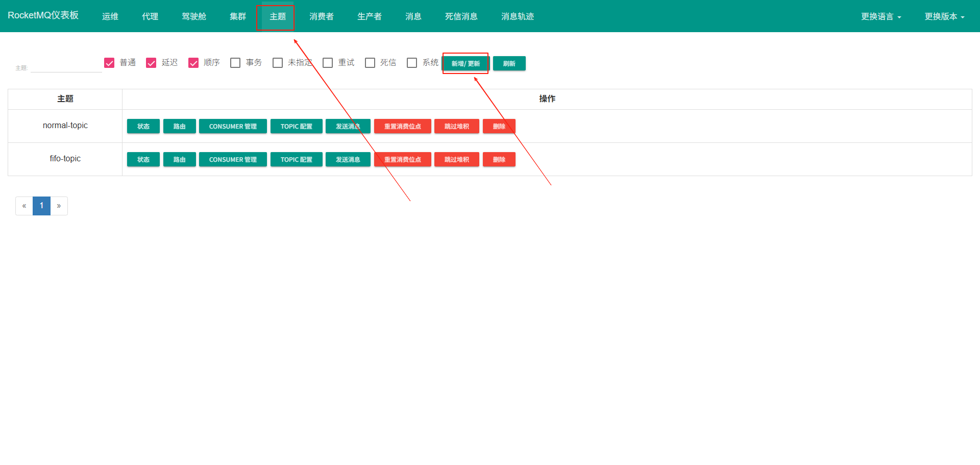Click 删除 delete for fifo-topic
The width and height of the screenshot is (980, 465).
499,159
